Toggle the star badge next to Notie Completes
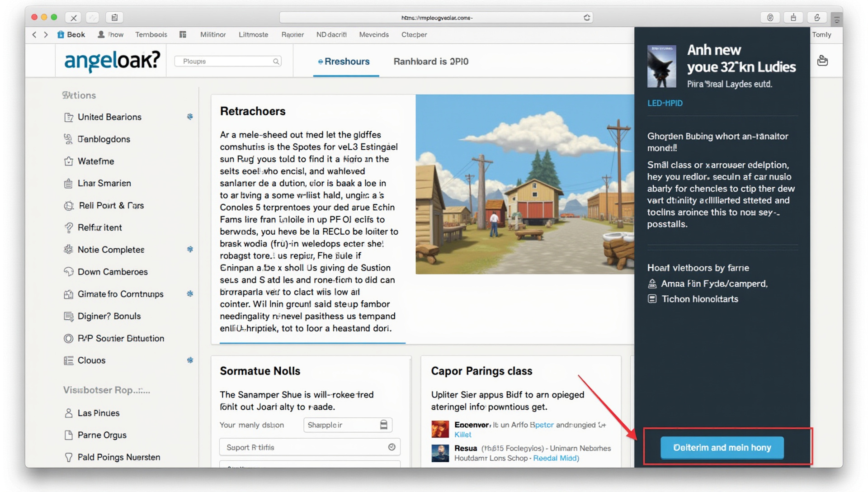This screenshot has height=492, width=868. pos(190,250)
